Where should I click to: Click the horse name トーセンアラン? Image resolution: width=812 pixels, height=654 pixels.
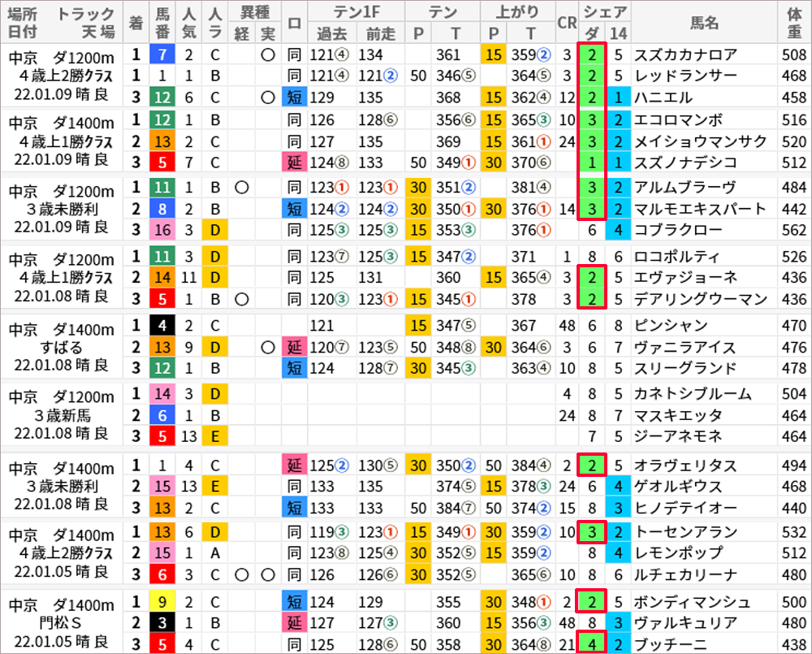click(685, 532)
